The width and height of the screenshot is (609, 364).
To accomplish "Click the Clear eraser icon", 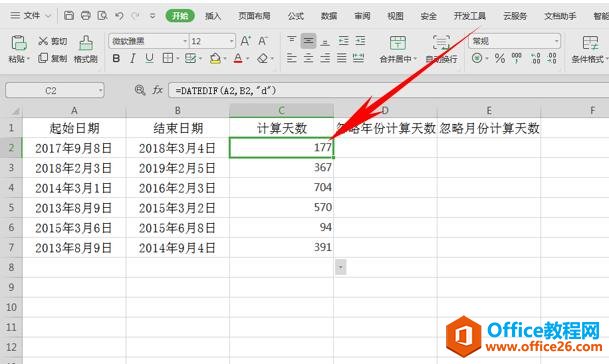I will coord(263,59).
